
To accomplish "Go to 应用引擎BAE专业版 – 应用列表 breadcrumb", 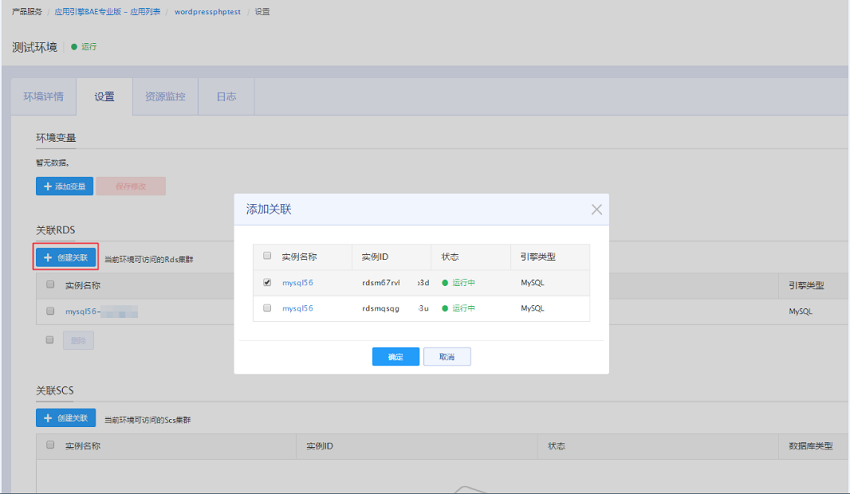I will [107, 11].
